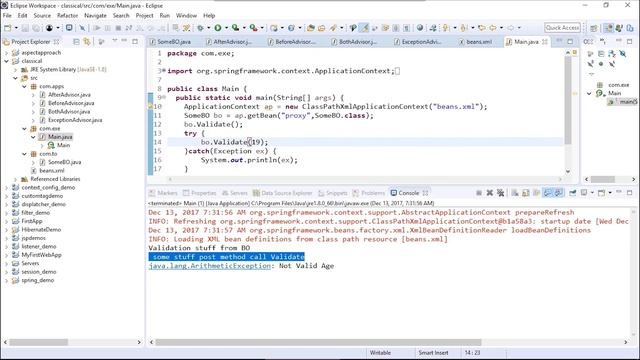Screen dimensions: 640x360
Task: Click the editor vertical scrollbar
Action: [568, 100]
